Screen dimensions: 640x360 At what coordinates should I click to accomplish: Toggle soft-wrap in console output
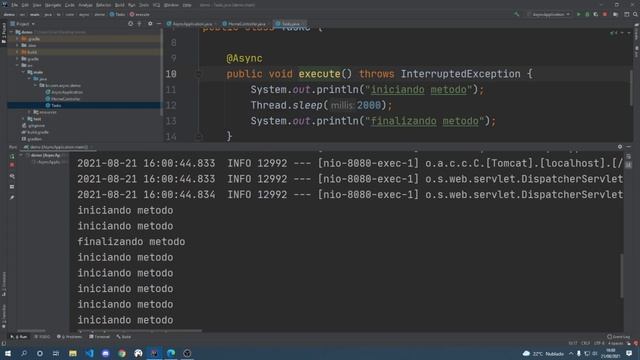(x=629, y=157)
